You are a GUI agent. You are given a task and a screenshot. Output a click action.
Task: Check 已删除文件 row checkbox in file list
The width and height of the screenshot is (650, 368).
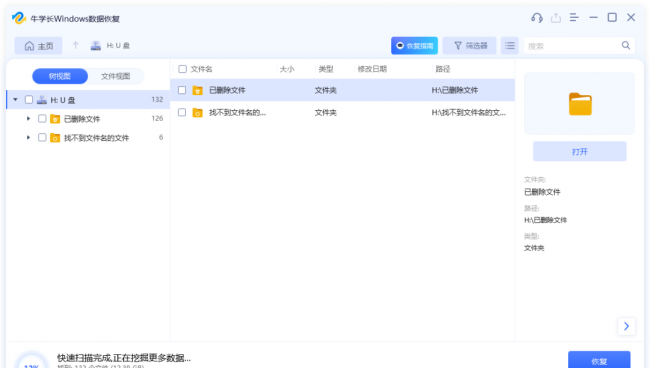182,90
